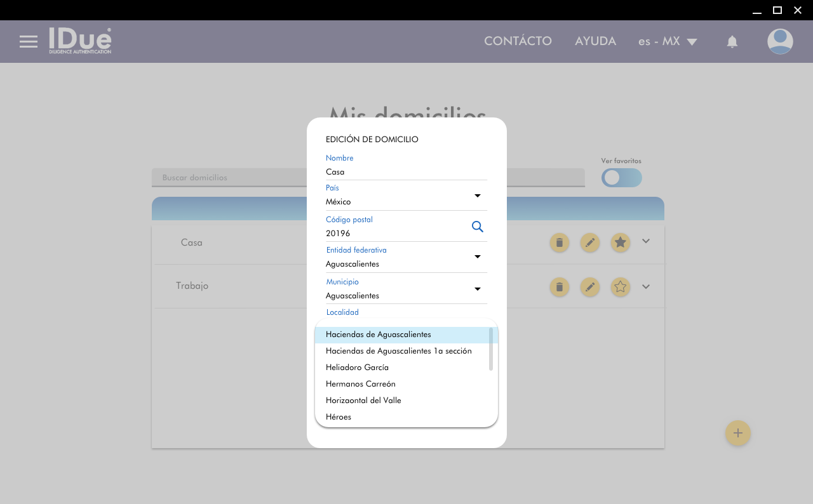Open the AYUDA link
The height and width of the screenshot is (504, 813).
(595, 41)
